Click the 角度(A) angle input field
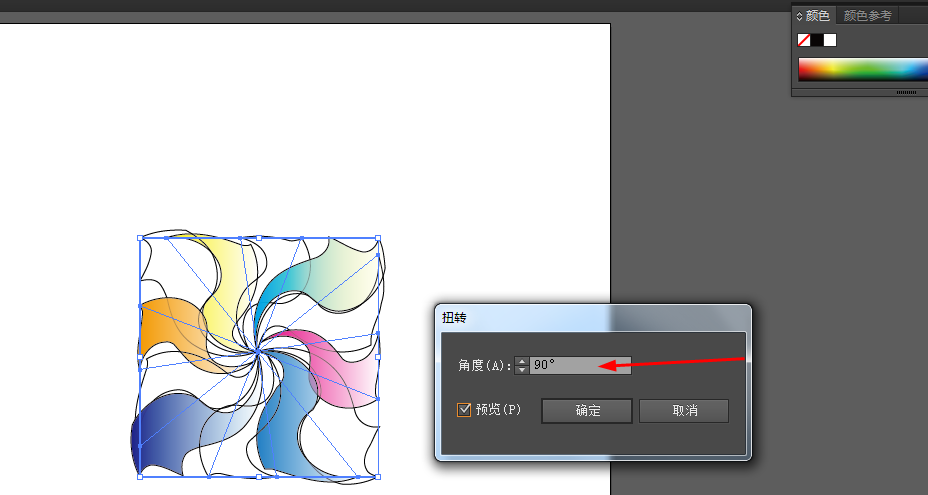This screenshot has height=495, width=928. point(580,365)
